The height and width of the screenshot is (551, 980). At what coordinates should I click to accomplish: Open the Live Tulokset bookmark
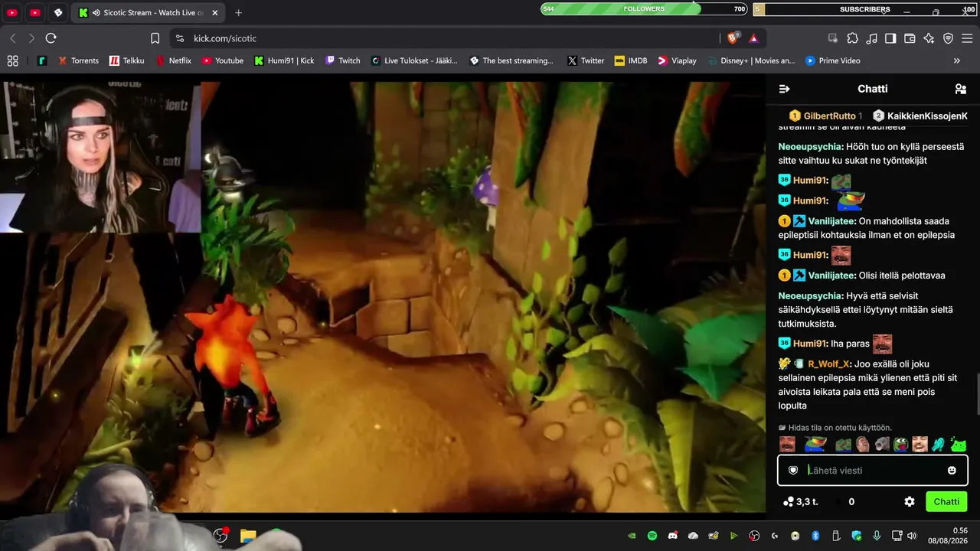click(413, 60)
